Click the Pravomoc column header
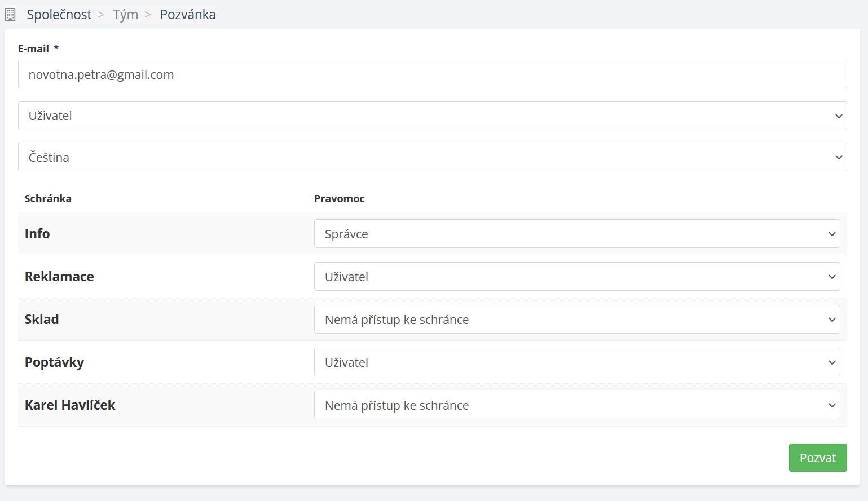Screen dimensions: 868x501 339,199
